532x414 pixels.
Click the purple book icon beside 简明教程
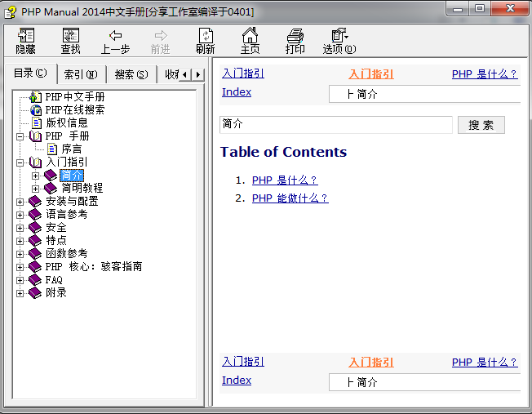tap(51, 188)
